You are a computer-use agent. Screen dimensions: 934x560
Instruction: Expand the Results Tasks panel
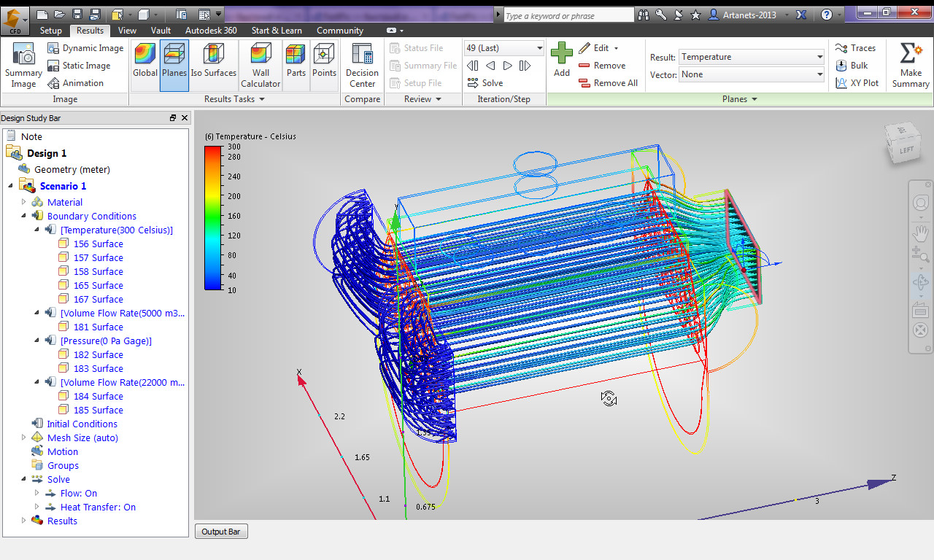pyautogui.click(x=234, y=99)
